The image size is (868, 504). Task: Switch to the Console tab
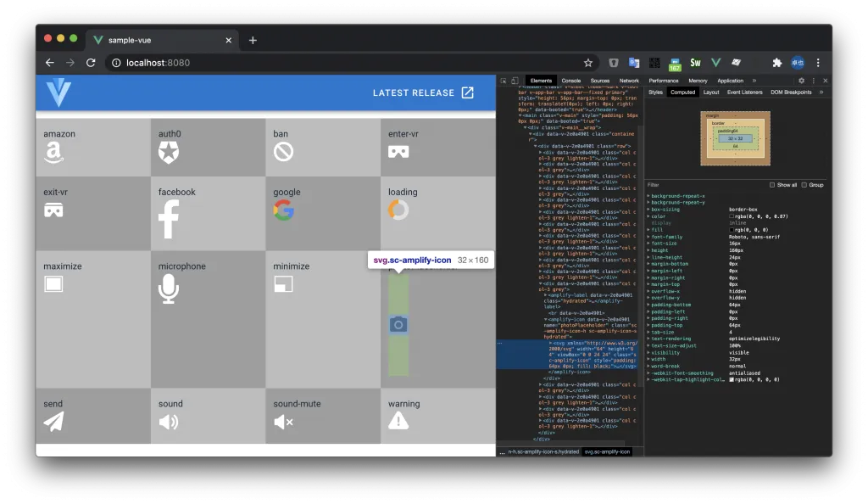(x=570, y=81)
